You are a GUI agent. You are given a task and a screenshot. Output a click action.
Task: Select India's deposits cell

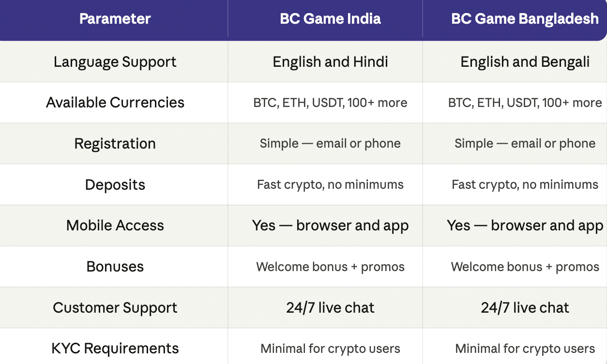pyautogui.click(x=330, y=185)
